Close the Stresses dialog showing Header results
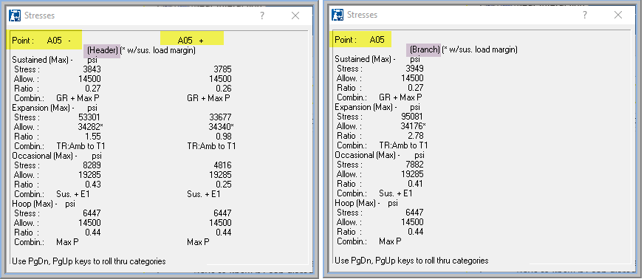644x279 pixels. point(295,15)
